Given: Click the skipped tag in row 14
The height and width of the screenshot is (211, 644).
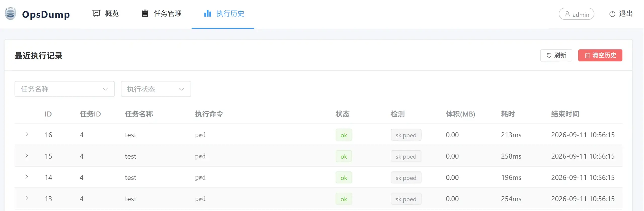Looking at the screenshot, I should point(406,178).
